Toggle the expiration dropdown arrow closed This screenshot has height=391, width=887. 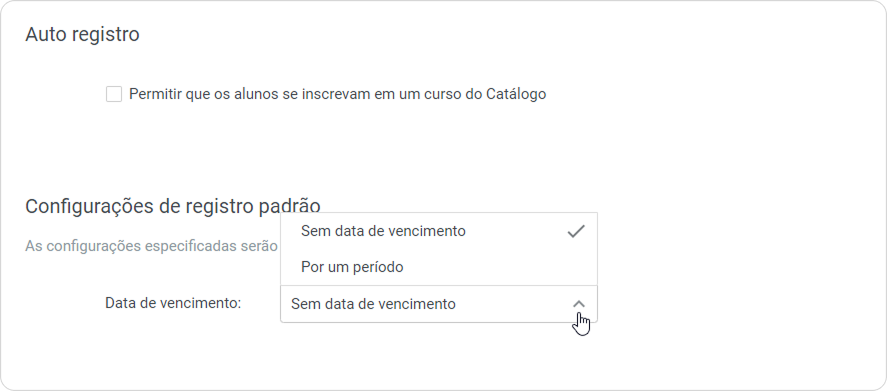pos(578,304)
